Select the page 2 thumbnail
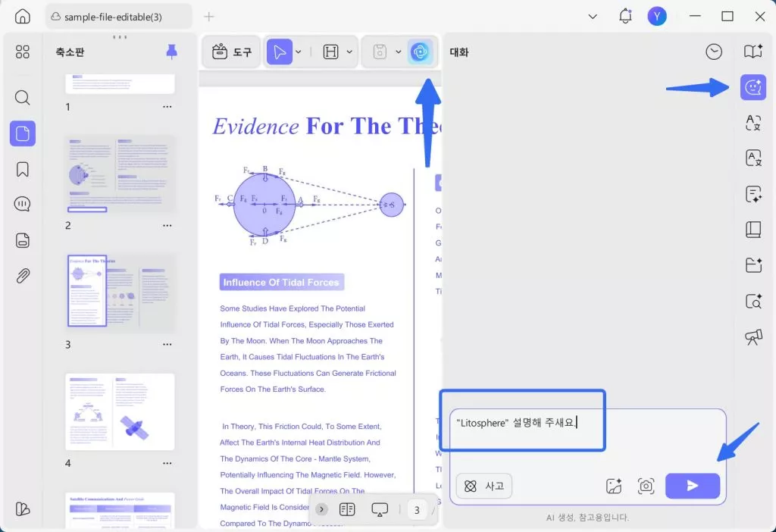 [x=120, y=174]
